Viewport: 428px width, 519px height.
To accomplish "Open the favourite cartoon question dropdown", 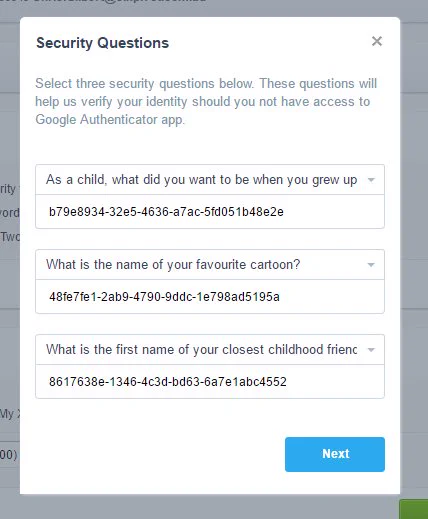I will pyautogui.click(x=210, y=265).
